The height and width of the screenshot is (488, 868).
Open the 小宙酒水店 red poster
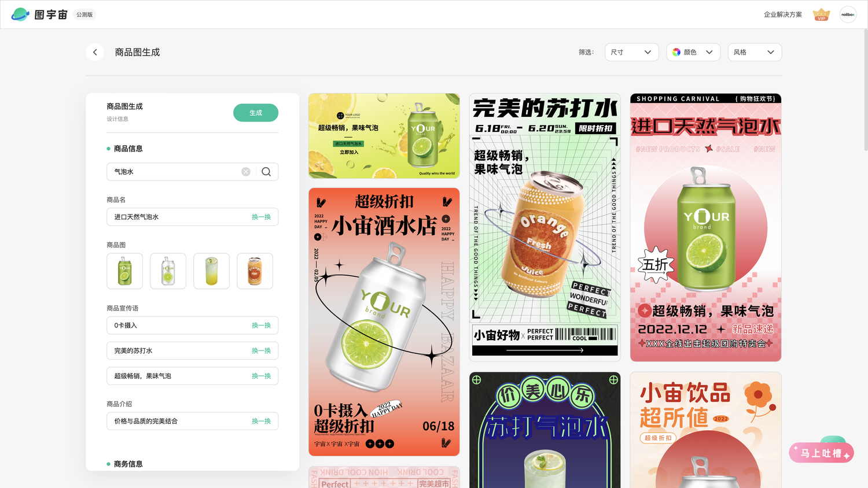click(384, 322)
